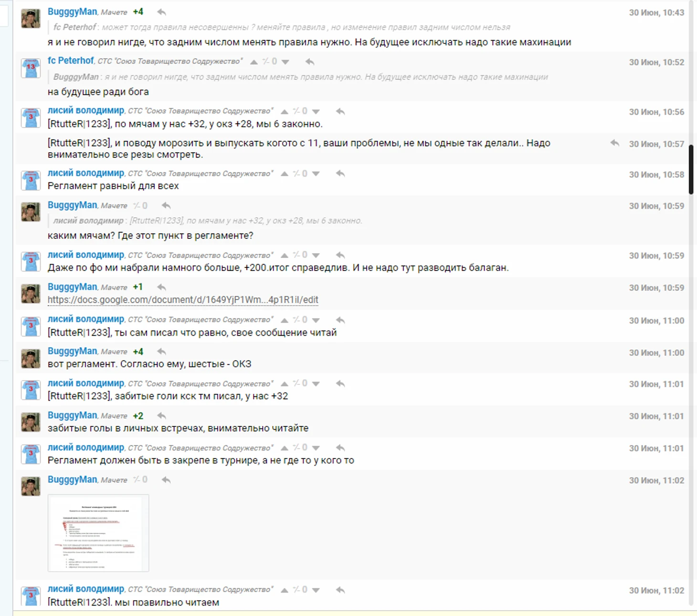Click BugggyMan avatar at 11:02

click(x=31, y=486)
